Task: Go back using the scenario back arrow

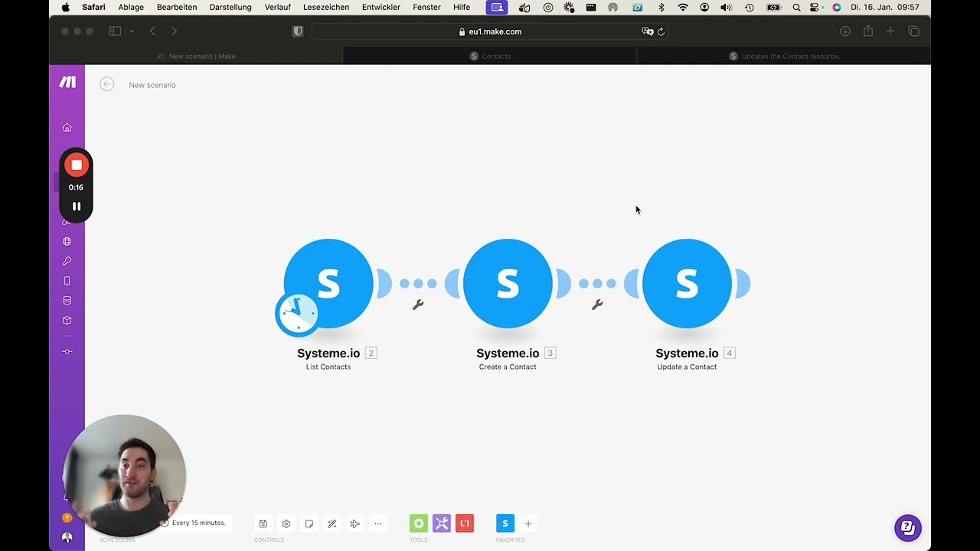Action: pyautogui.click(x=107, y=84)
